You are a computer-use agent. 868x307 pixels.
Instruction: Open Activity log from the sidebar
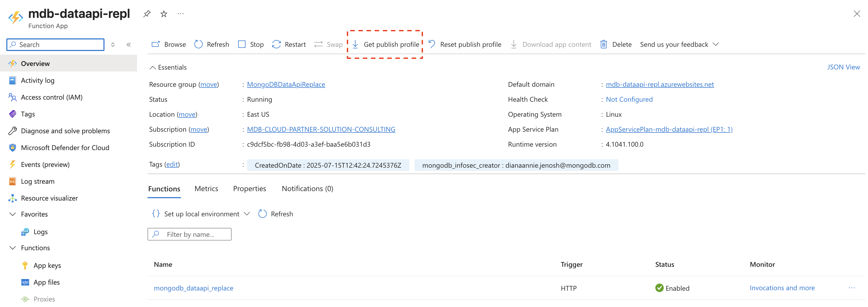[x=38, y=80]
